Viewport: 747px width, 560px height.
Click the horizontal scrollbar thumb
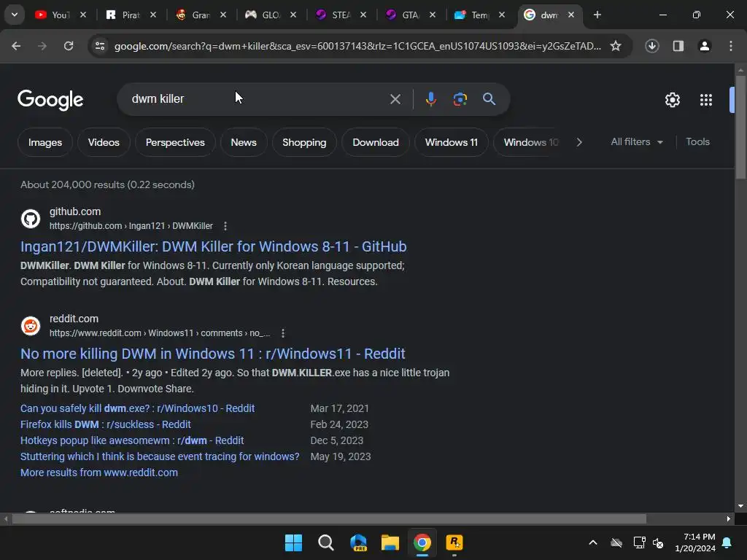329,518
